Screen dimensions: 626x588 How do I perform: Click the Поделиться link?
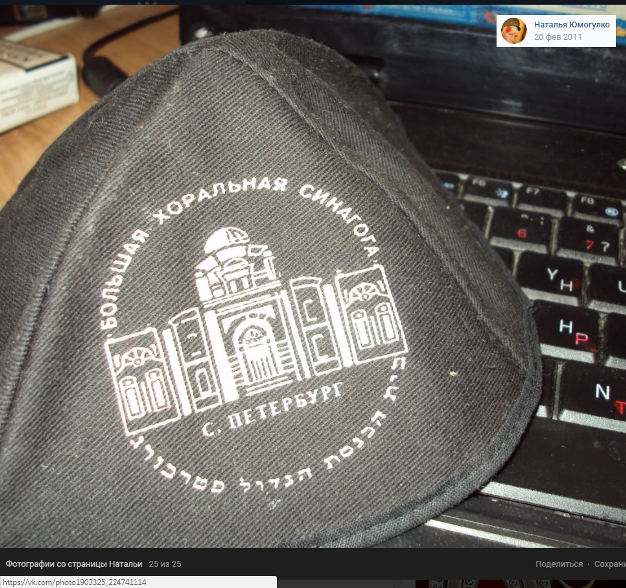[559, 564]
